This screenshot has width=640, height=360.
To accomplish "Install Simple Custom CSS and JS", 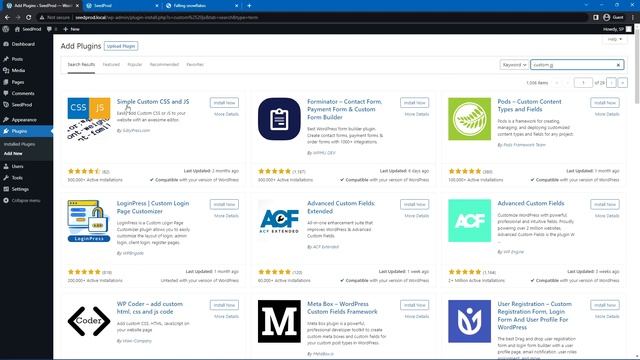I will coord(224,103).
